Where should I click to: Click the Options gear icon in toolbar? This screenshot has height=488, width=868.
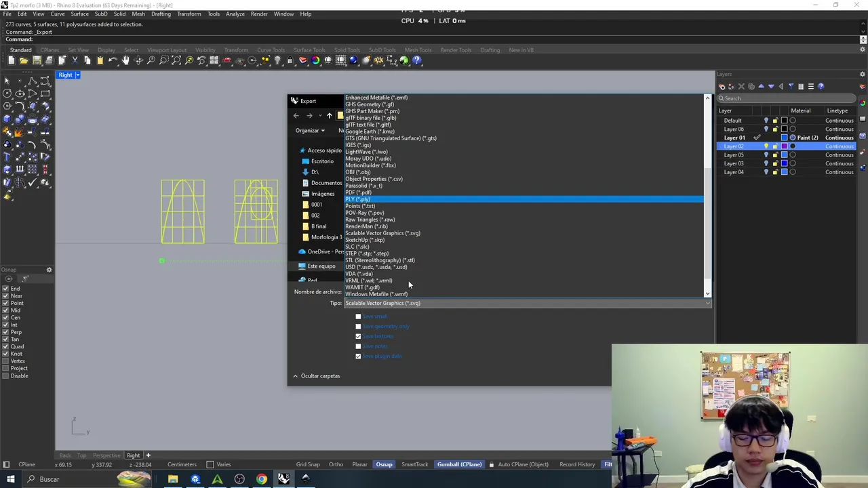pyautogui.click(x=378, y=60)
